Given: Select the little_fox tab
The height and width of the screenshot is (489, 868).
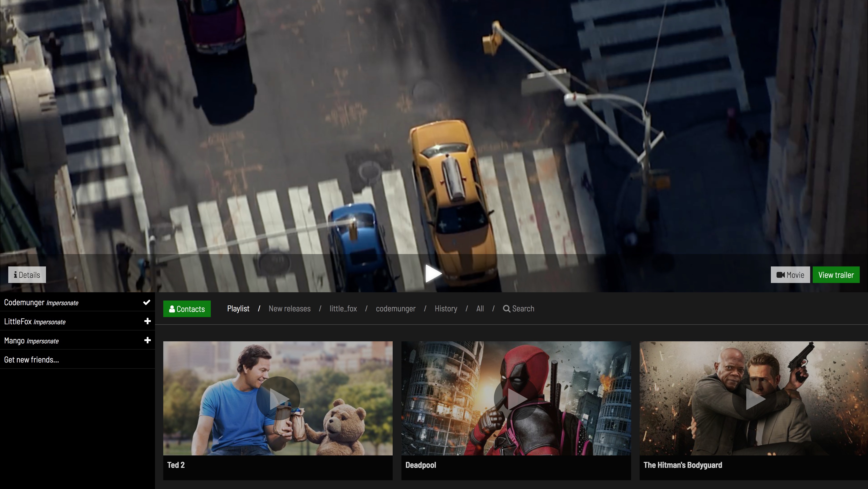Looking at the screenshot, I should [343, 309].
